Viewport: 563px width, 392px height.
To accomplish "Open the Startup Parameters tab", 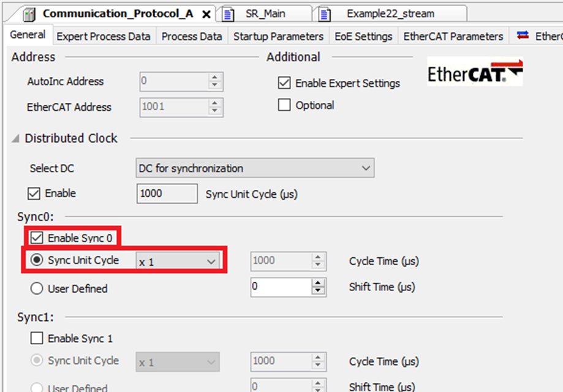I will click(x=278, y=36).
